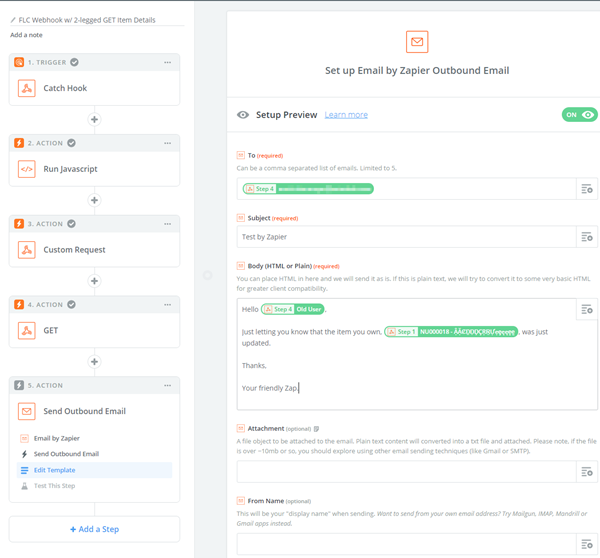
Task: Click the Step 4 Old User pill
Action: pyautogui.click(x=293, y=309)
